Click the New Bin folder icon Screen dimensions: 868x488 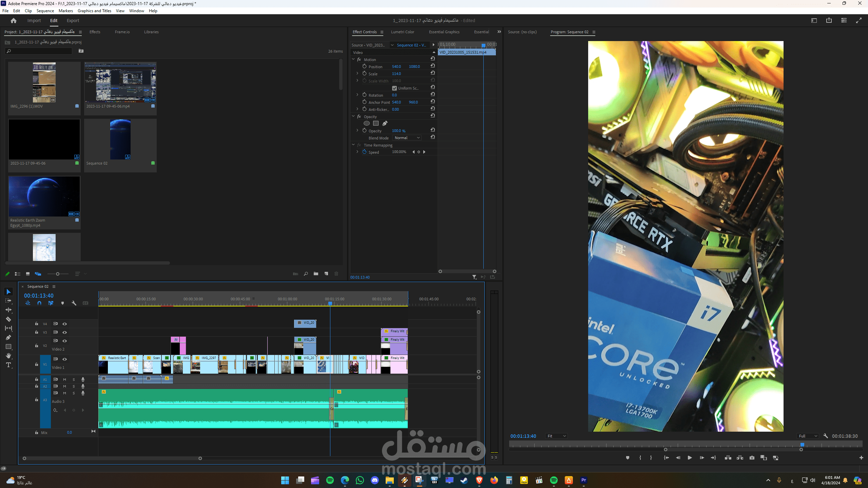click(x=316, y=274)
